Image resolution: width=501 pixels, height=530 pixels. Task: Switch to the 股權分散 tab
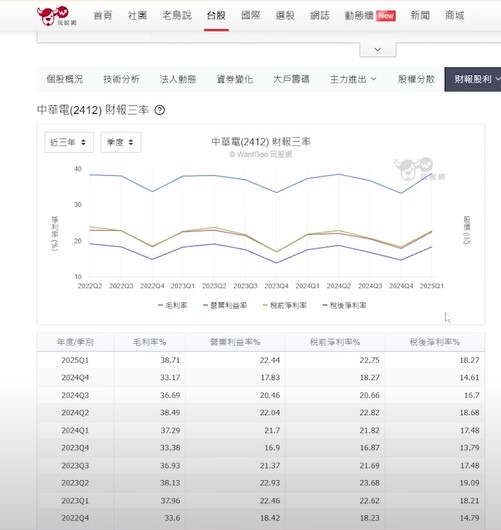coord(416,79)
